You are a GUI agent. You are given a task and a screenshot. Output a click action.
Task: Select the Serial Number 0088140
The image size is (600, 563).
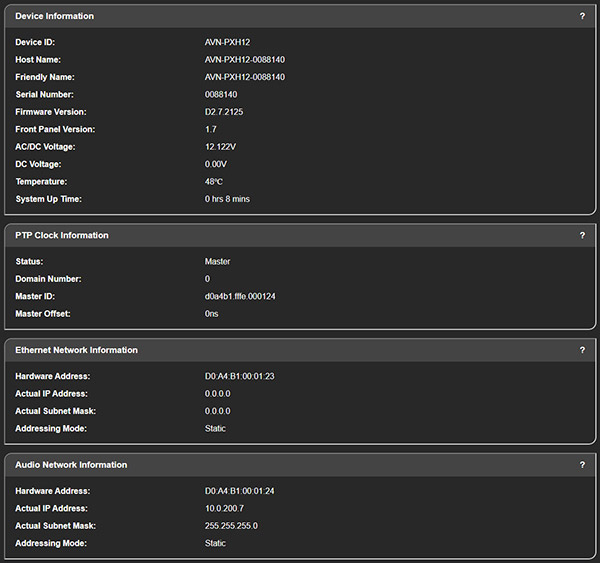pyautogui.click(x=222, y=95)
